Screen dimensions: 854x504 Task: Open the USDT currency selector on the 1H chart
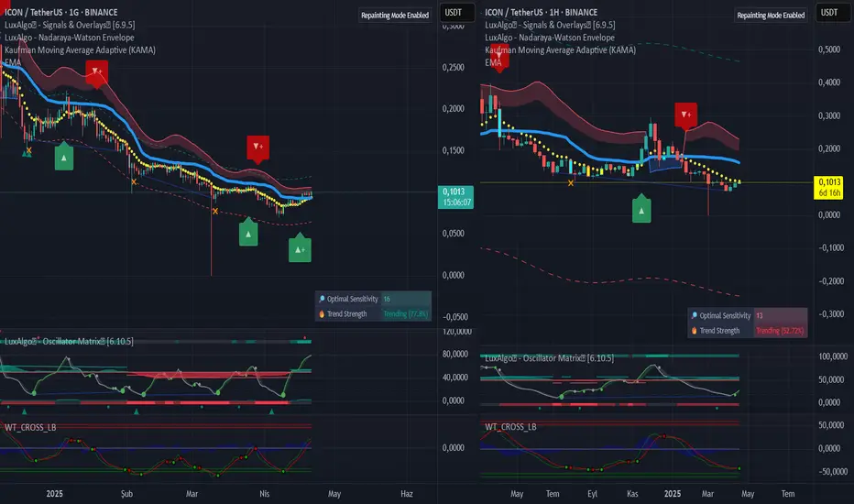click(829, 13)
